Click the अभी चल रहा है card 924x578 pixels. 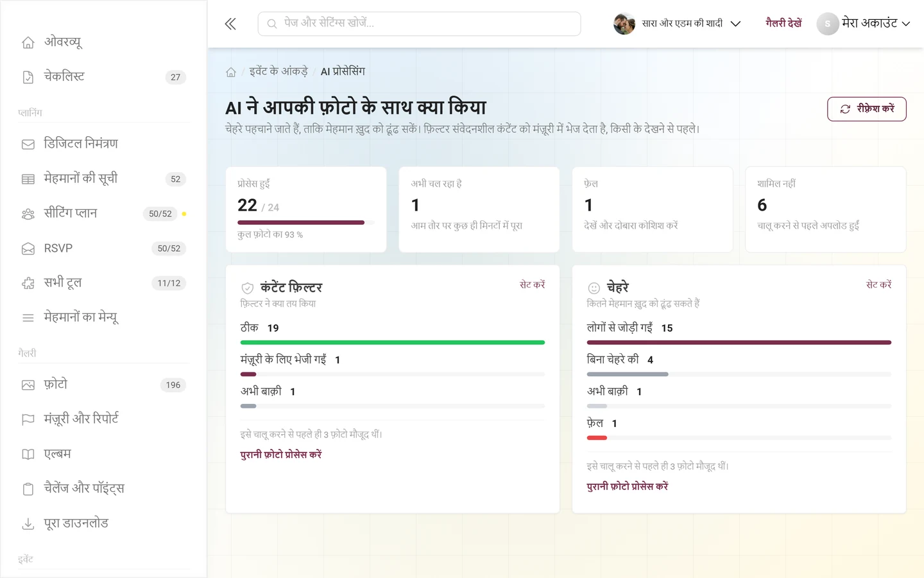479,209
